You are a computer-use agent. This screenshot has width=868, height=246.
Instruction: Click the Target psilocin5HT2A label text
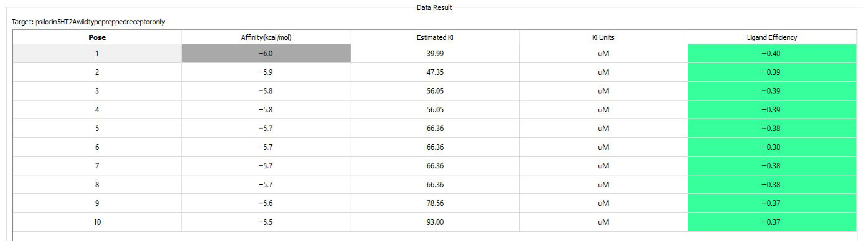click(x=88, y=22)
